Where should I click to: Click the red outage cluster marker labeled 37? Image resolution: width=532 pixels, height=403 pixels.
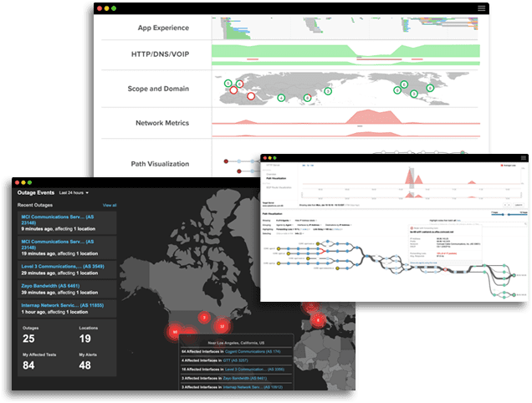pyautogui.click(x=222, y=324)
